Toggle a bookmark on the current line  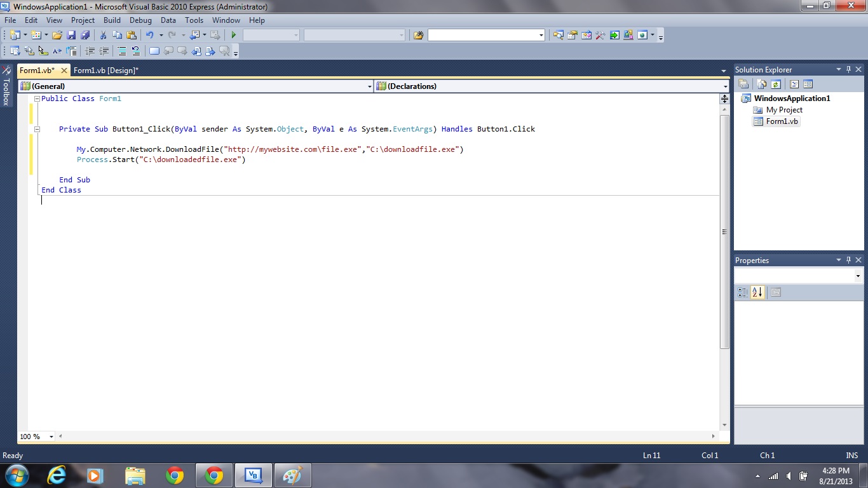154,51
